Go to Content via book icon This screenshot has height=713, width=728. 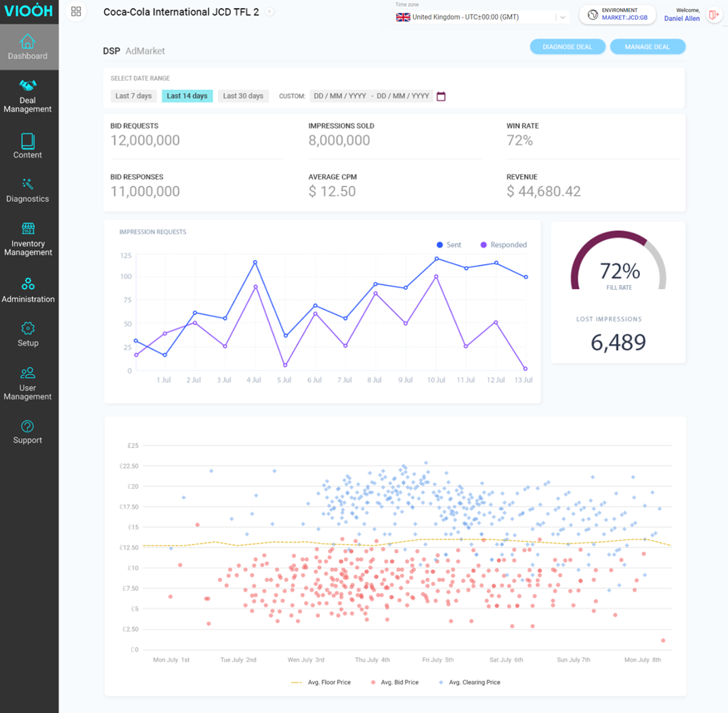pyautogui.click(x=28, y=141)
